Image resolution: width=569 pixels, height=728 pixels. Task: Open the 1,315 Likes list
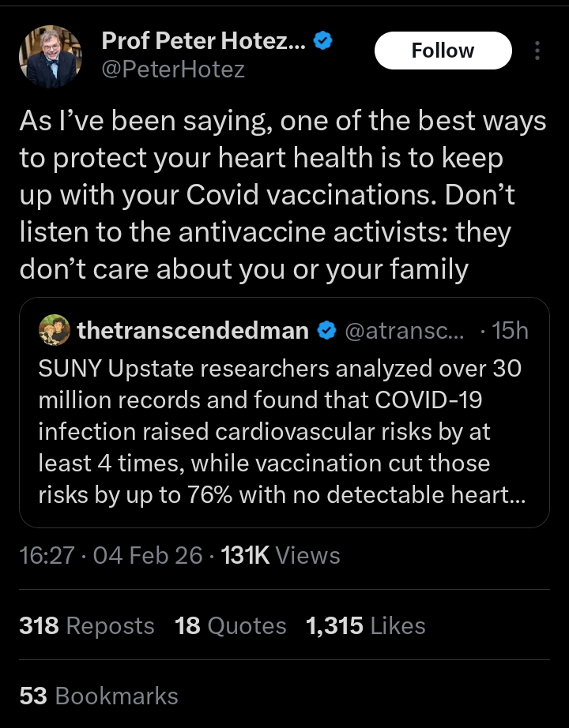tap(365, 626)
